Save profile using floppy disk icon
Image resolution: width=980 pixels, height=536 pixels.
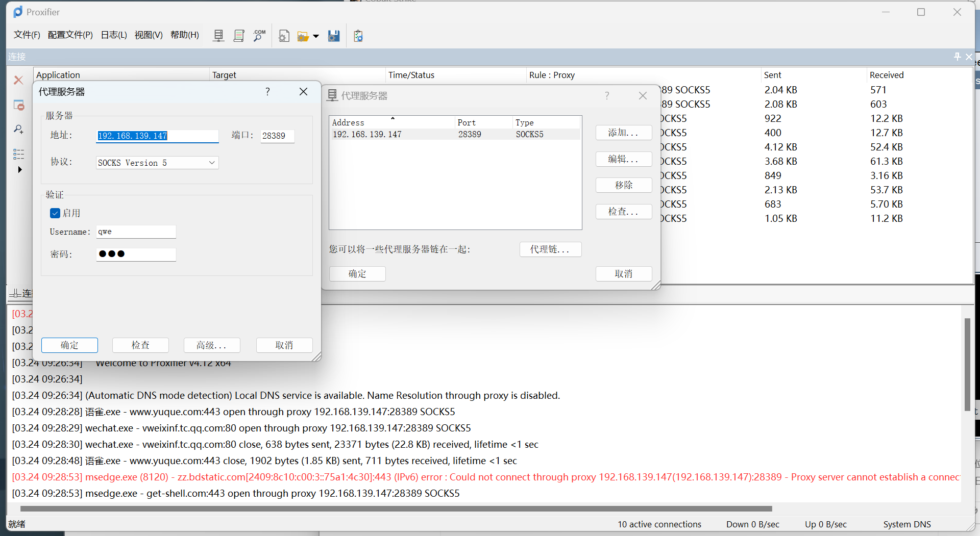click(x=334, y=36)
